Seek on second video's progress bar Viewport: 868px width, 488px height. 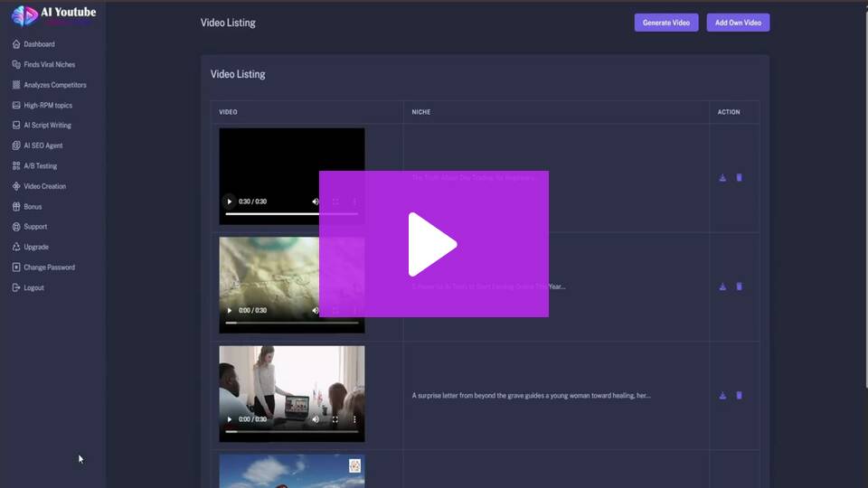pyautogui.click(x=292, y=323)
